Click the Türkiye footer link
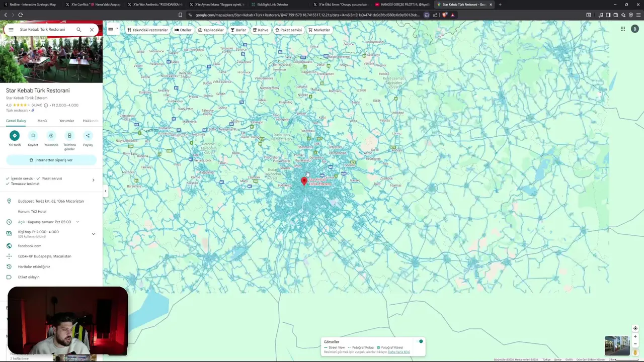Viewport: 644px width, 362px height. point(546,359)
